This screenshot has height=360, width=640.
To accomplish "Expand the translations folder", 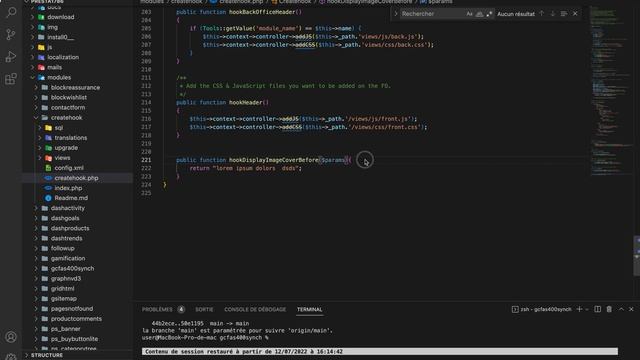I will (40, 138).
